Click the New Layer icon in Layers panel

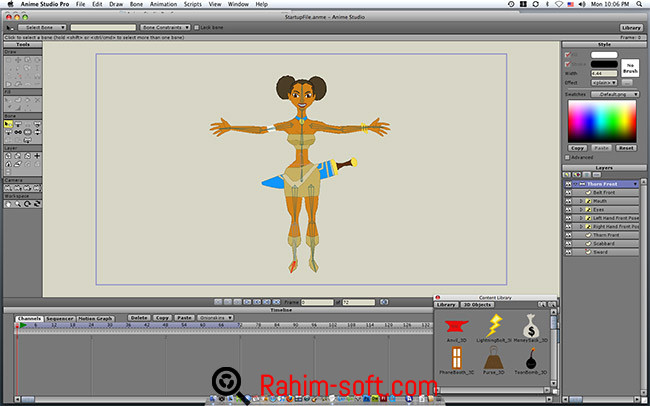(x=568, y=175)
